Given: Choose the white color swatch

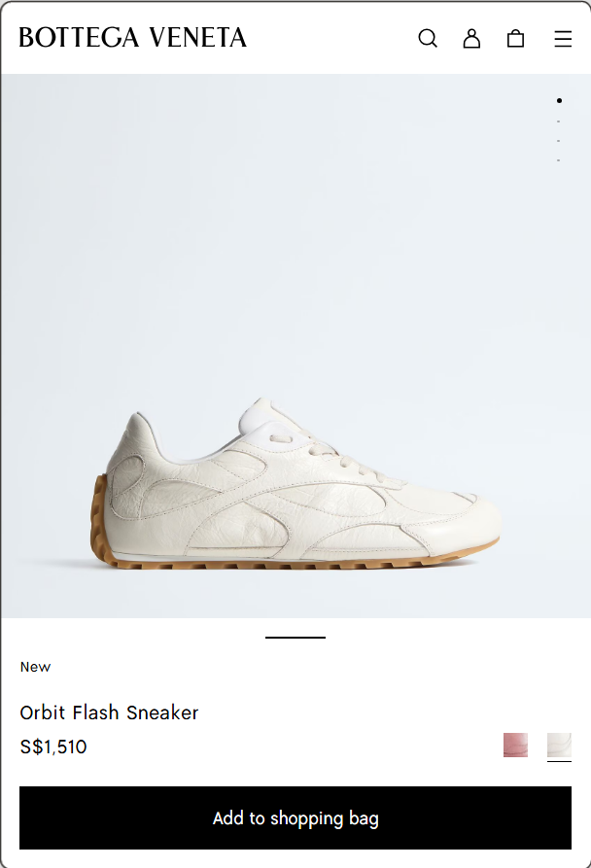Looking at the screenshot, I should click(559, 745).
